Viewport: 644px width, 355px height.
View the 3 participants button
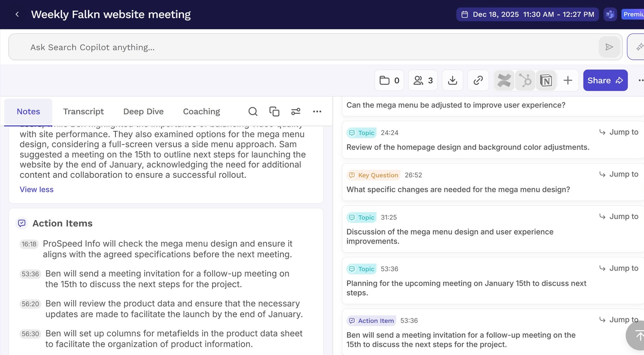pos(423,81)
